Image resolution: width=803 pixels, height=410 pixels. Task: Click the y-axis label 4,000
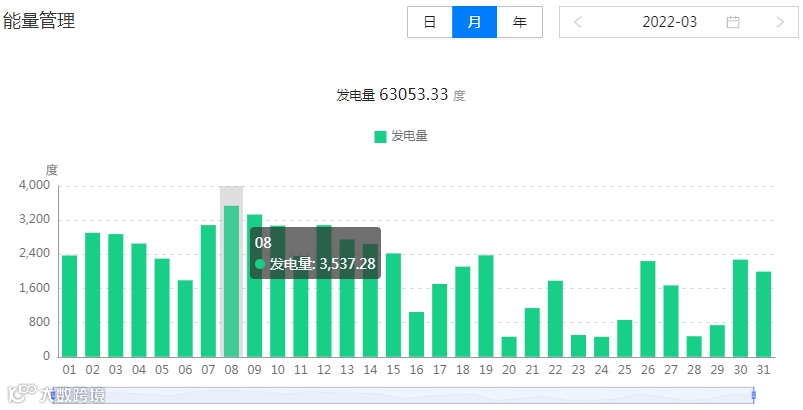(35, 185)
